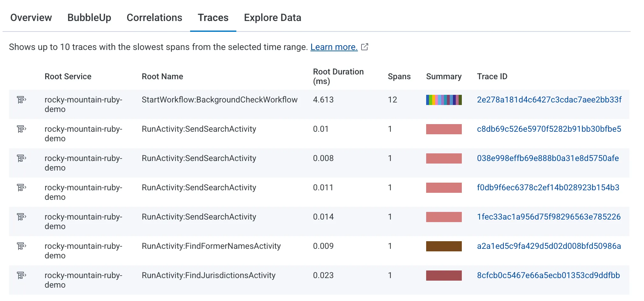Click pink summary swatch in 0.01 duration row
The image size is (644, 301).
tap(444, 129)
